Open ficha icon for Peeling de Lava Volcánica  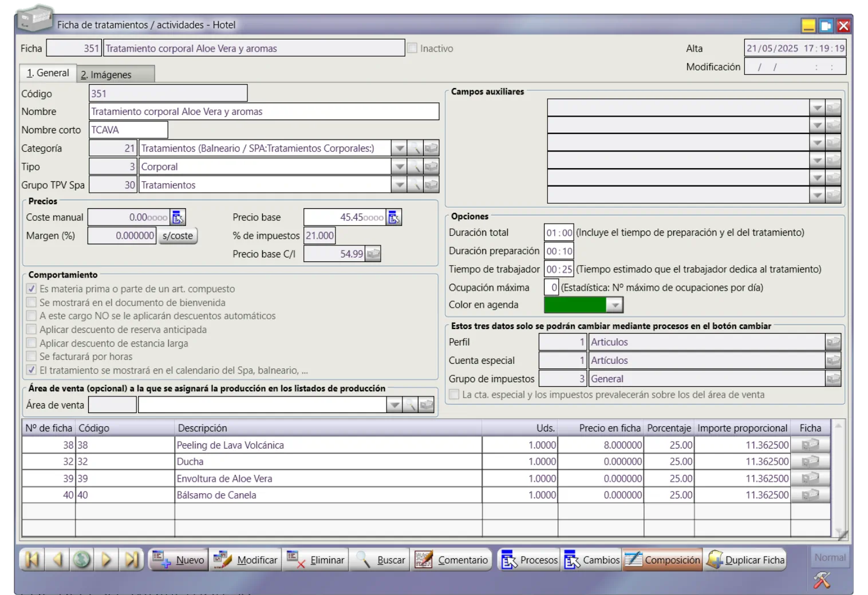(810, 445)
